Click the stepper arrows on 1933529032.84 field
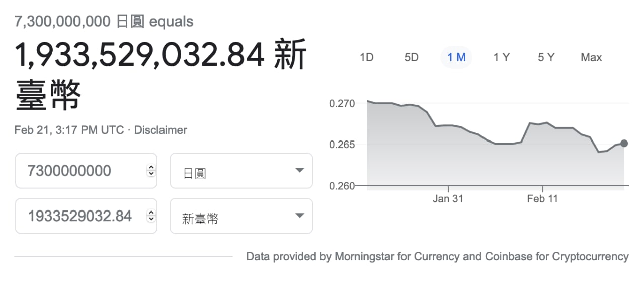The width and height of the screenshot is (644, 282). (x=151, y=216)
